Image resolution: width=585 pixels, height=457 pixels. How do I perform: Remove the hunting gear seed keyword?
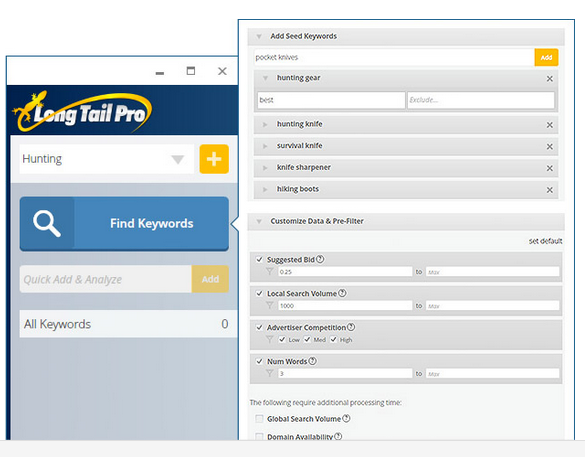(550, 79)
